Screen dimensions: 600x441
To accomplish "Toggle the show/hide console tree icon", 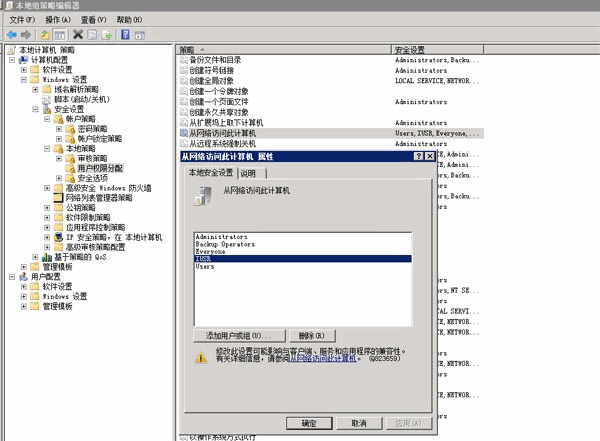I will point(60,35).
